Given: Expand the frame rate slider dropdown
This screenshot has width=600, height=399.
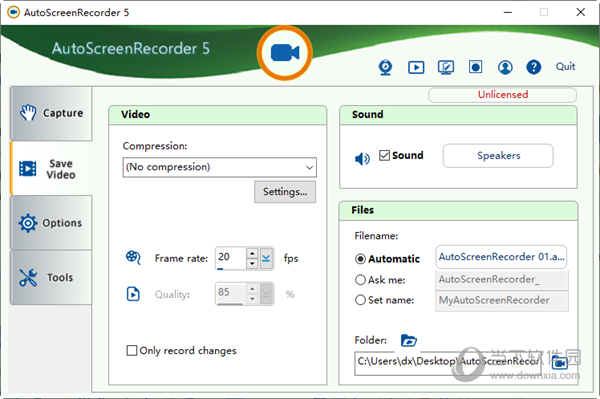Looking at the screenshot, I should tap(266, 259).
